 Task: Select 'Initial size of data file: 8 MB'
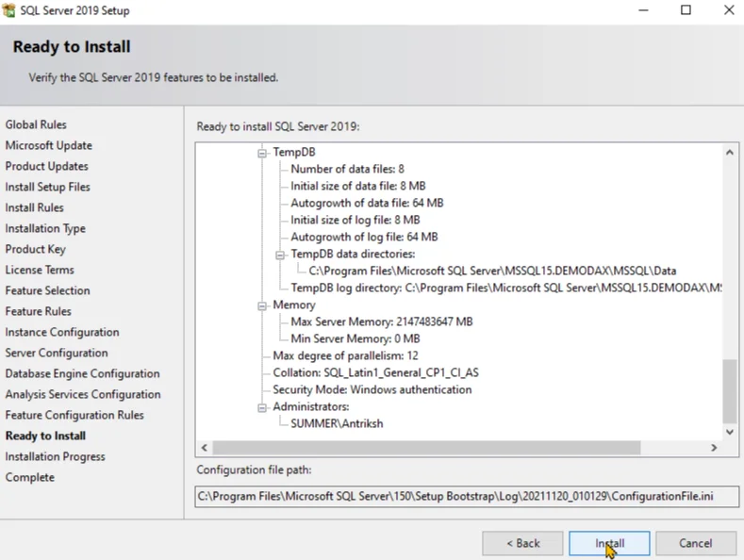(358, 186)
